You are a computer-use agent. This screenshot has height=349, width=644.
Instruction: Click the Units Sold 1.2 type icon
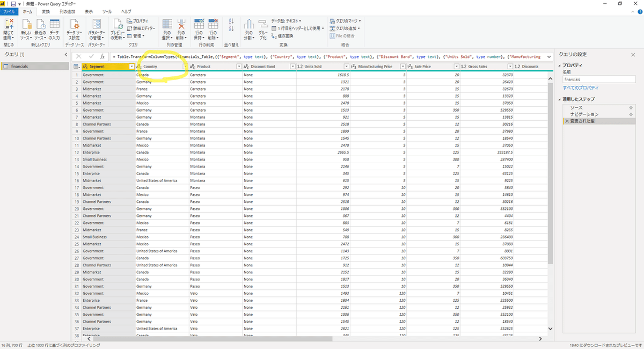(300, 67)
